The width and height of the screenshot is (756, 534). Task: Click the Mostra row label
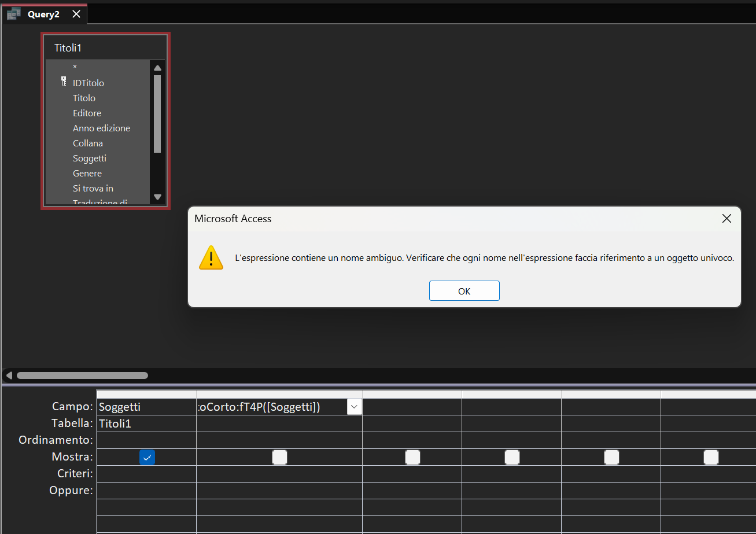coord(72,457)
